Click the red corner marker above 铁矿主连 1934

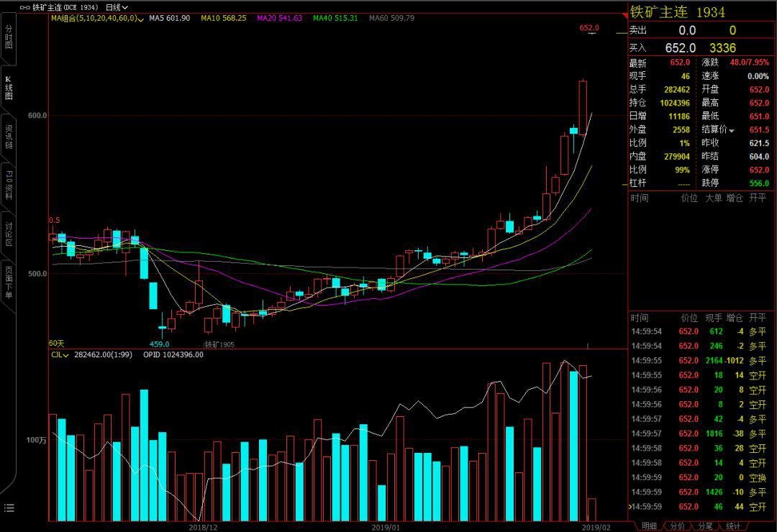click(625, 17)
